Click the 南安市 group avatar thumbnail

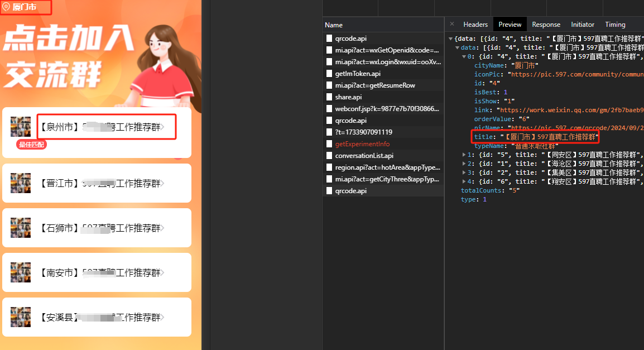(x=21, y=272)
